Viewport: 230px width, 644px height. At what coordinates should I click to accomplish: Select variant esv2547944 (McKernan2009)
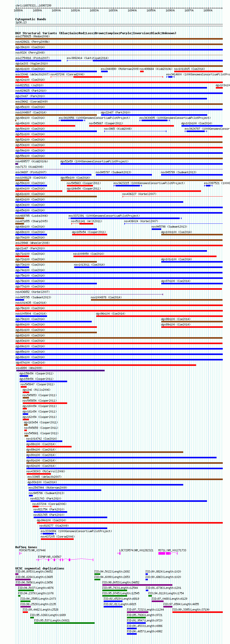click(x=48, y=488)
